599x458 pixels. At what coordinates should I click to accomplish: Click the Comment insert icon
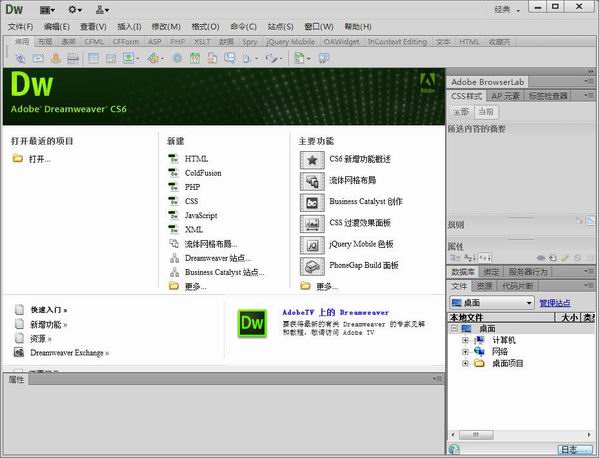tap(230, 58)
